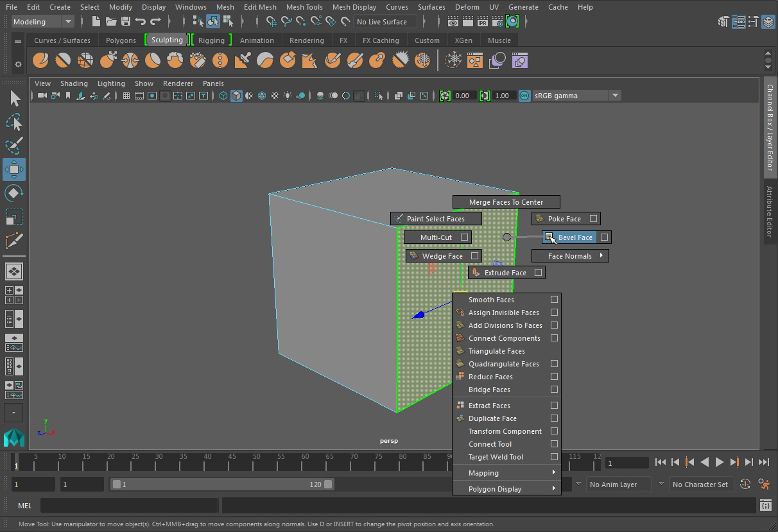Image resolution: width=778 pixels, height=532 pixels.
Task: Activate the Move tool in toolbox
Action: (x=14, y=169)
